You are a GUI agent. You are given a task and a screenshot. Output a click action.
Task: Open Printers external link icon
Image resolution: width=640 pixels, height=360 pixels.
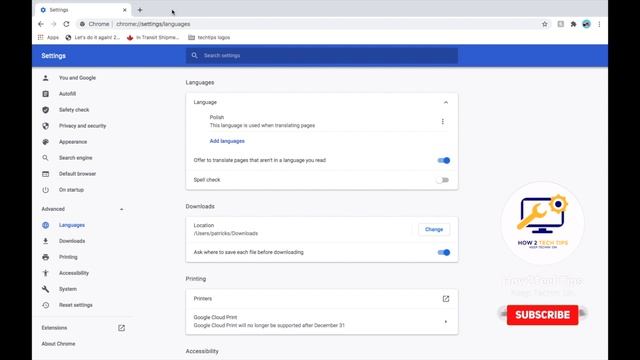coord(446,299)
